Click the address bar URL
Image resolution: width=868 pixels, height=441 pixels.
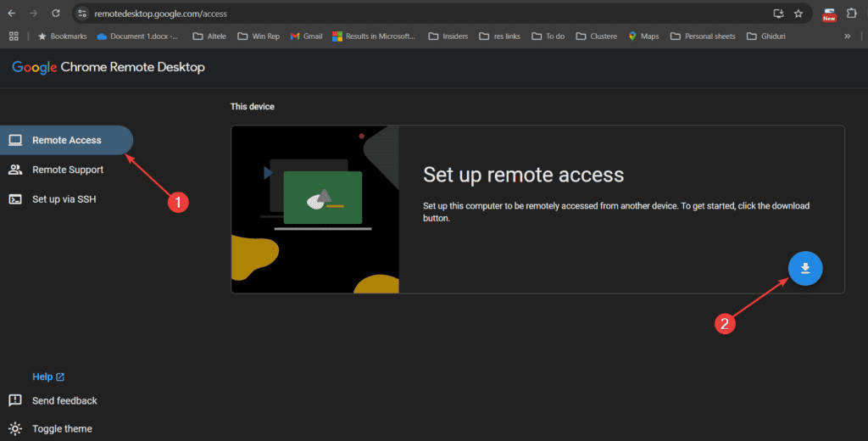160,14
